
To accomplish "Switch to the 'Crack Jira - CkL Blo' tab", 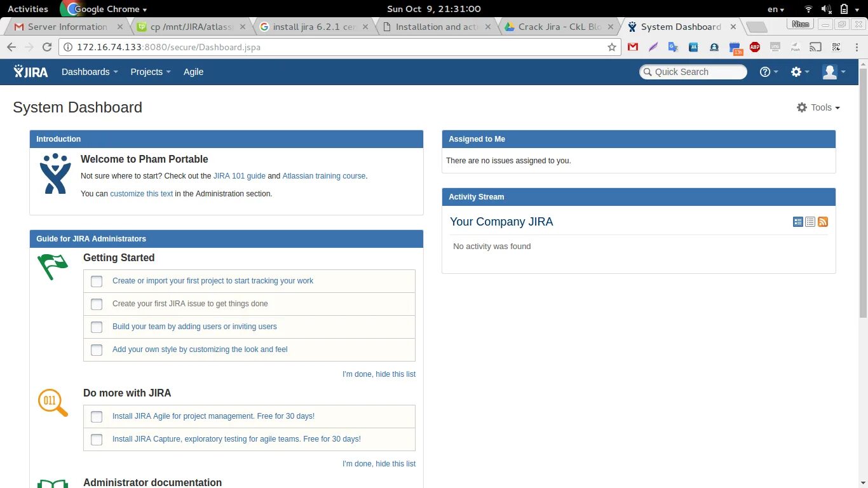I will [x=558, y=27].
